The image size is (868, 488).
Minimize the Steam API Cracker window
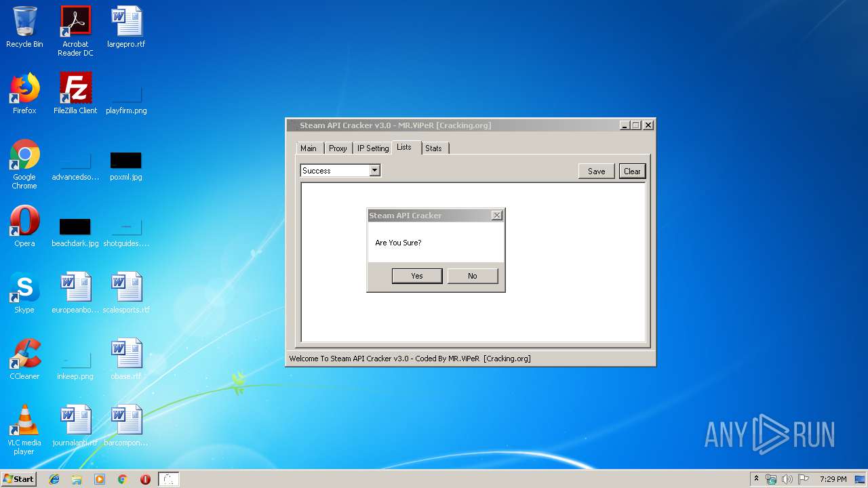[625, 125]
